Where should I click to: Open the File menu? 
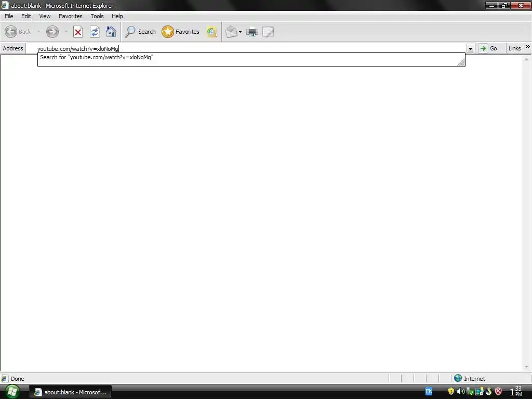[x=9, y=16]
